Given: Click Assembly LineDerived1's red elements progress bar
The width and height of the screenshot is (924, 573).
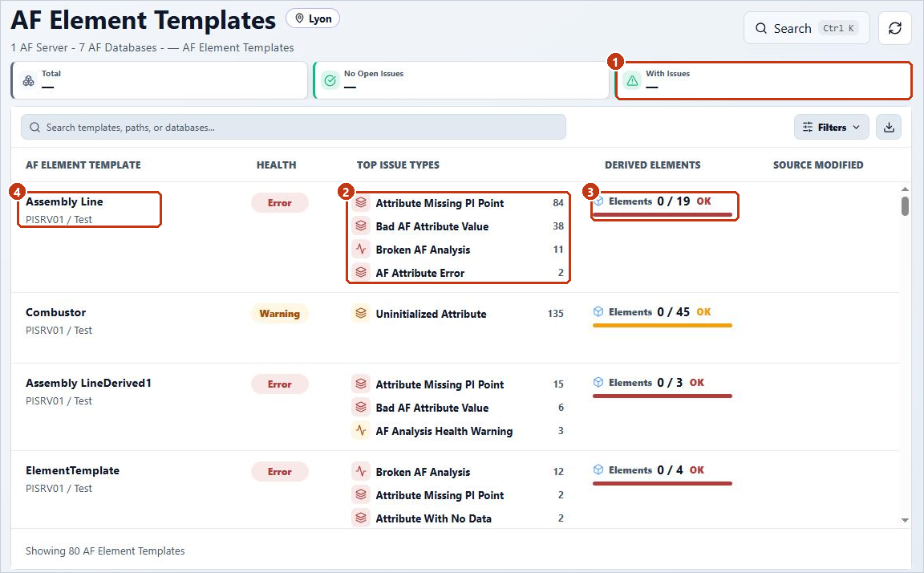Looking at the screenshot, I should (x=663, y=396).
